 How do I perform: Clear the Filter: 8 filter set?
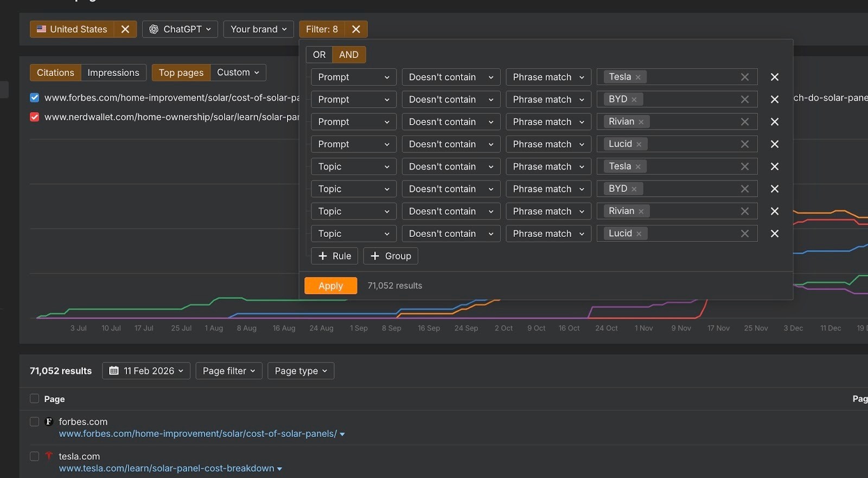[x=356, y=29]
